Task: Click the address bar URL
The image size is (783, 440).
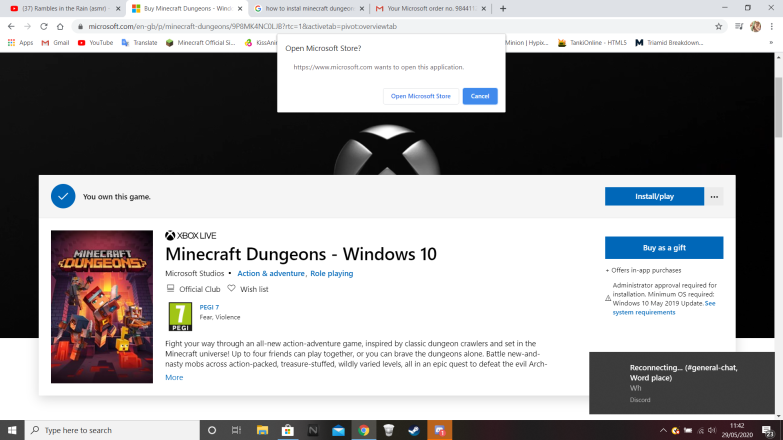Action: coord(243,26)
